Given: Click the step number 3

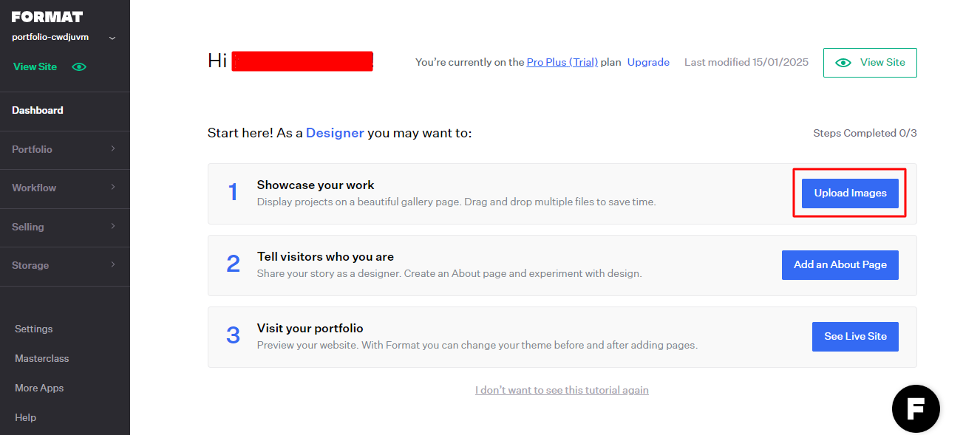Looking at the screenshot, I should pos(234,336).
